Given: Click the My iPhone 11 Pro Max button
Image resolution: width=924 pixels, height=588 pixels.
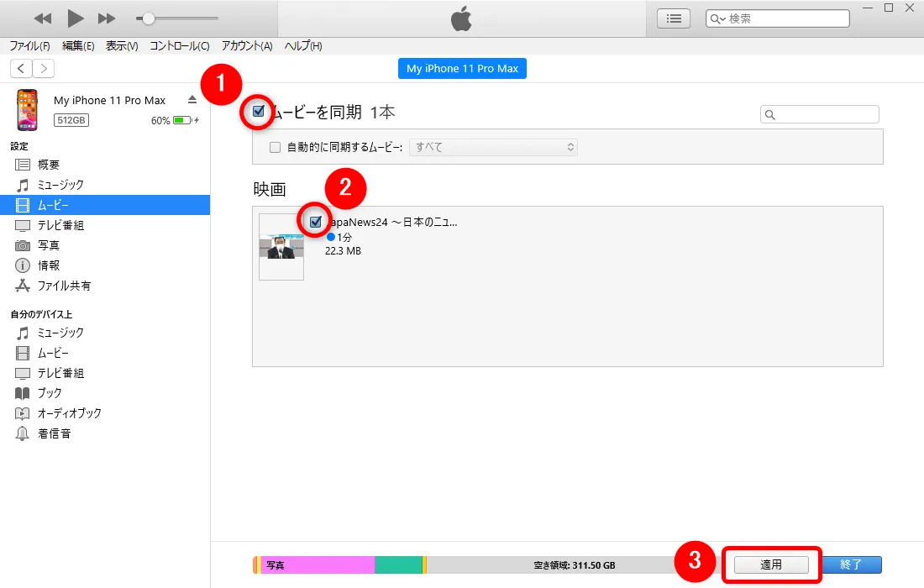Looking at the screenshot, I should 462,68.
